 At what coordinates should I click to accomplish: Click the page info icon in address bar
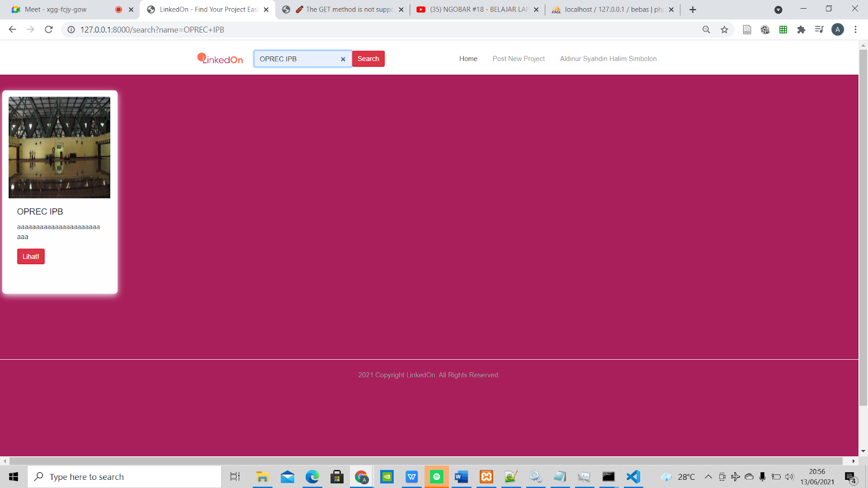point(71,30)
